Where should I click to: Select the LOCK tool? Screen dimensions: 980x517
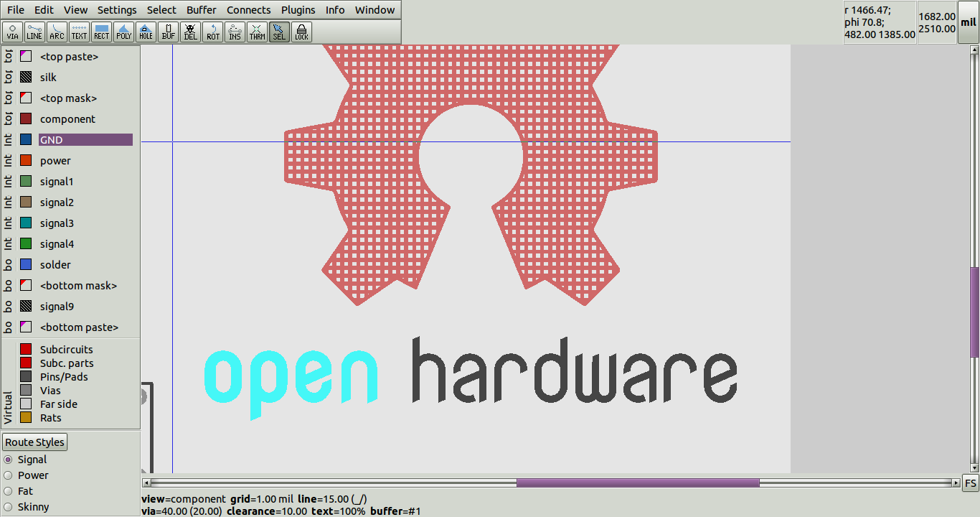coord(301,32)
